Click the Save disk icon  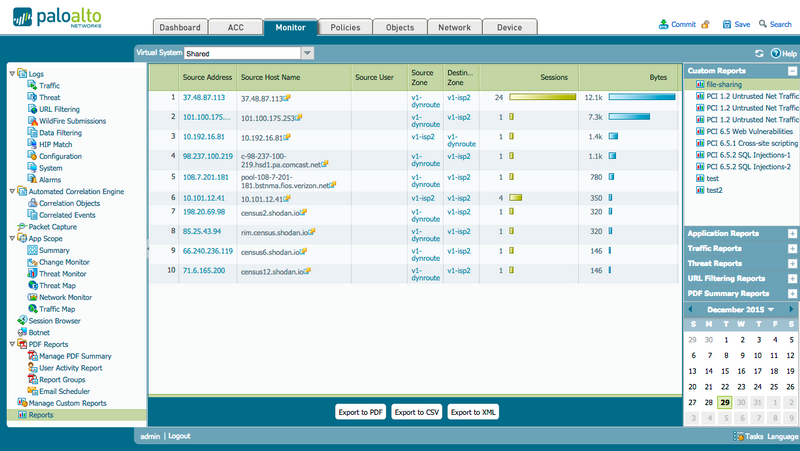click(x=725, y=24)
